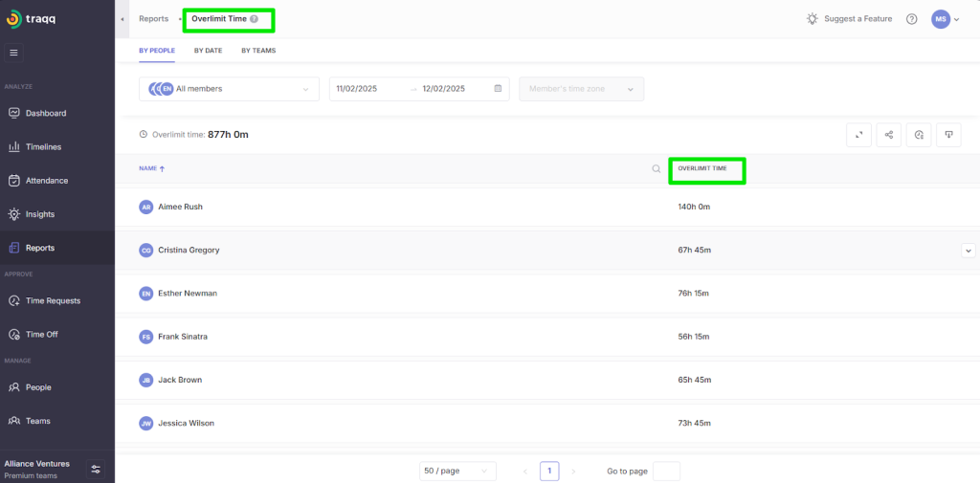The width and height of the screenshot is (980, 483).
Task: Click the download report icon
Action: [x=948, y=135]
